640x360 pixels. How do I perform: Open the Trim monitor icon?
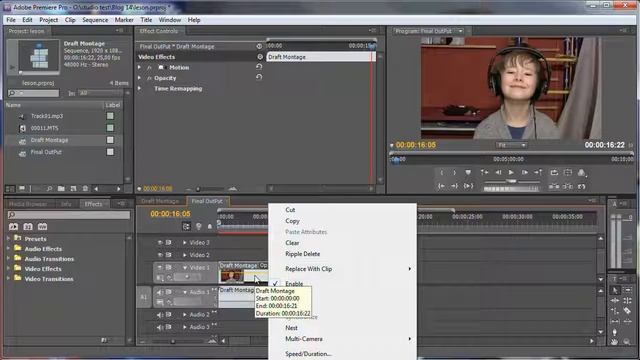point(582,186)
